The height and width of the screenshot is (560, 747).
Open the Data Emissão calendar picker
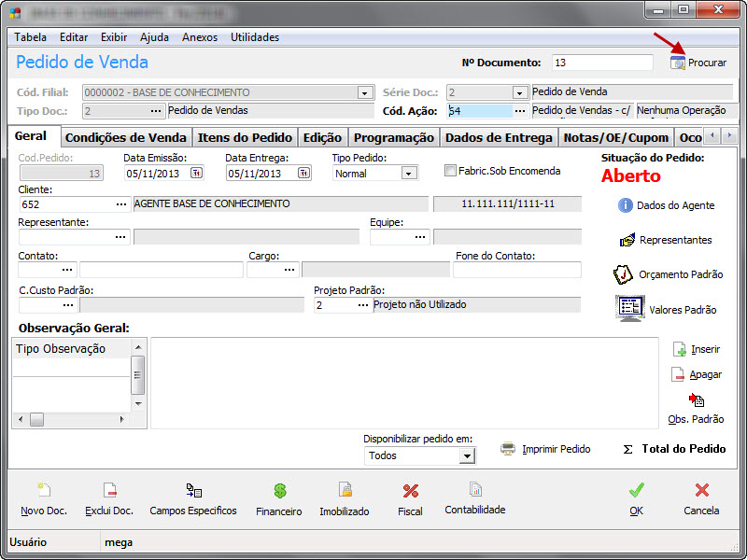[196, 174]
